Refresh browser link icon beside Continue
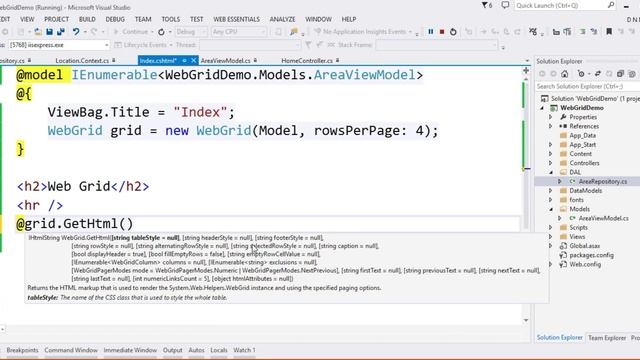This screenshot has height=360, width=640. (161, 31)
